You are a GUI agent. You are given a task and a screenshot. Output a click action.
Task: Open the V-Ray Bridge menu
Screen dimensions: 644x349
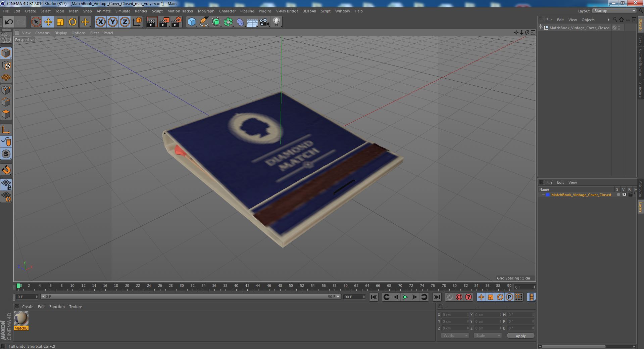[287, 11]
